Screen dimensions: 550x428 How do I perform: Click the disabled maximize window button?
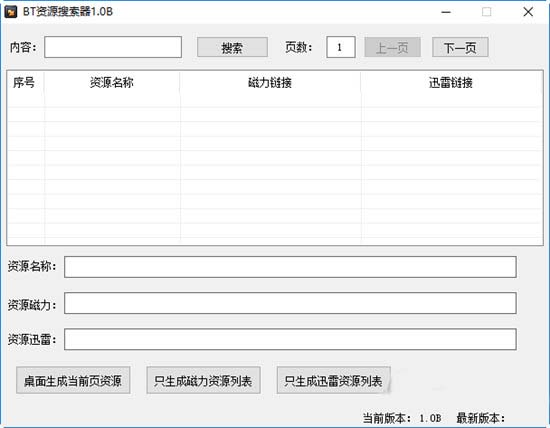coord(487,12)
